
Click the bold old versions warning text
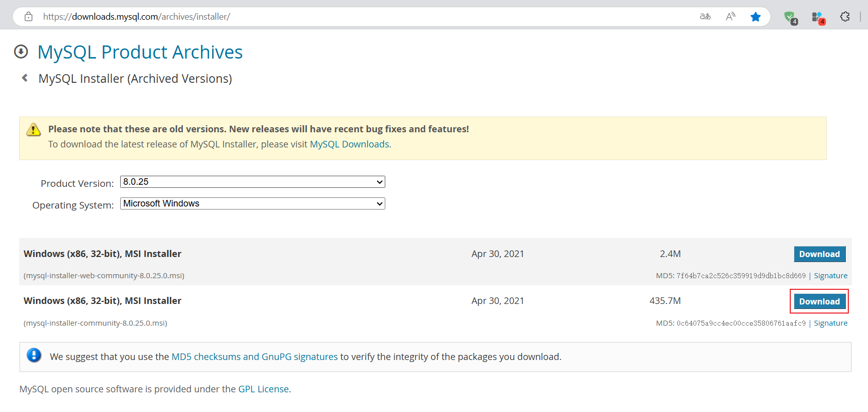pos(259,129)
